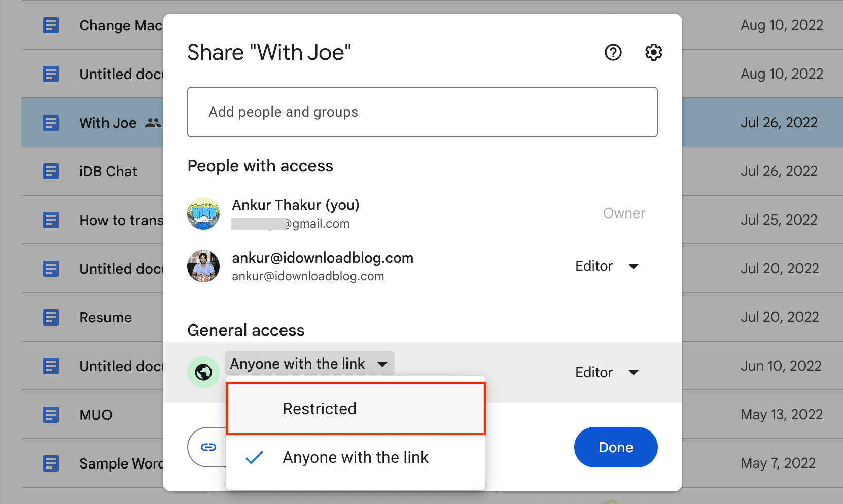Click the Add people and groups field
The height and width of the screenshot is (504, 843).
click(x=423, y=112)
